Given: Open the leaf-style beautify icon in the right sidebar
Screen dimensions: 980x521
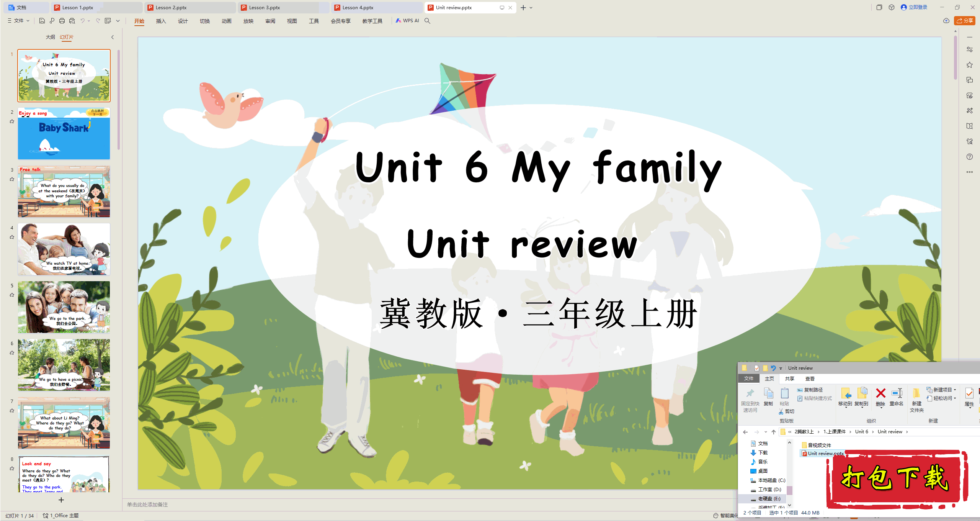Looking at the screenshot, I should coord(970,95).
